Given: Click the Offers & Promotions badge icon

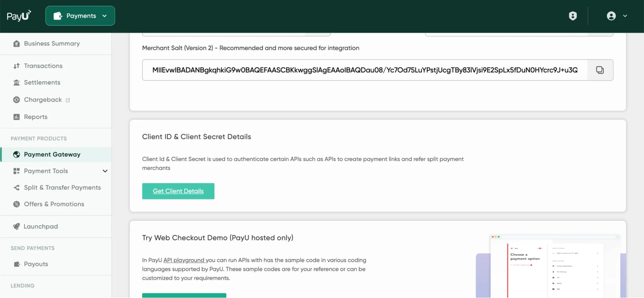Looking at the screenshot, I should pos(16,204).
